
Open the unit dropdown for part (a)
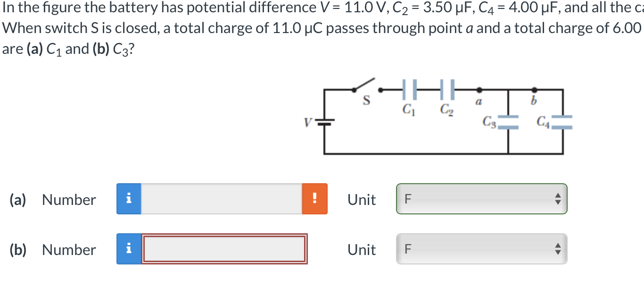(481, 199)
